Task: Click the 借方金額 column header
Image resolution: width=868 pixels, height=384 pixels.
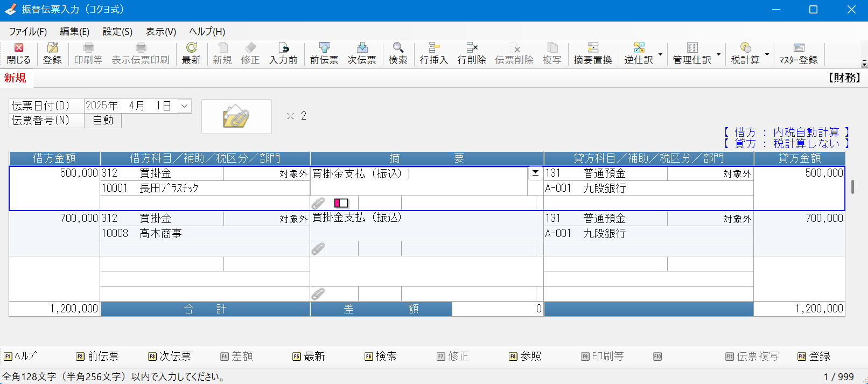Action: (54, 158)
